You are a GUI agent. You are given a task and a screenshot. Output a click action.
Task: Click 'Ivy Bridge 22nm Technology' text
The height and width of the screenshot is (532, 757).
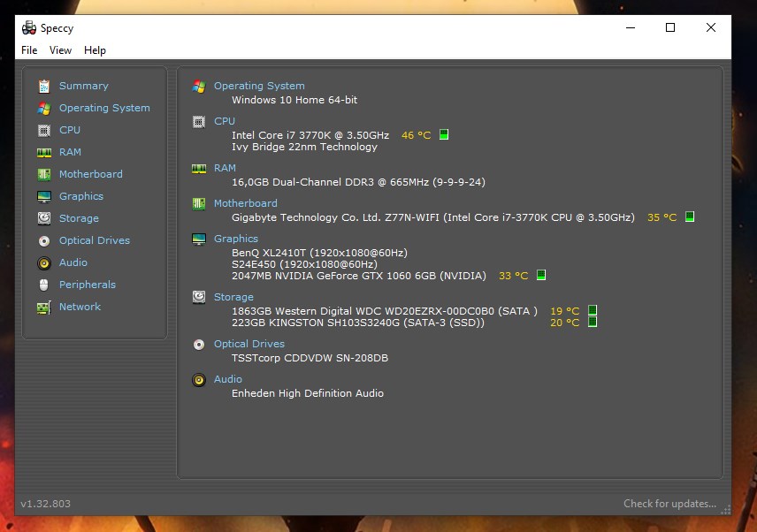point(304,147)
